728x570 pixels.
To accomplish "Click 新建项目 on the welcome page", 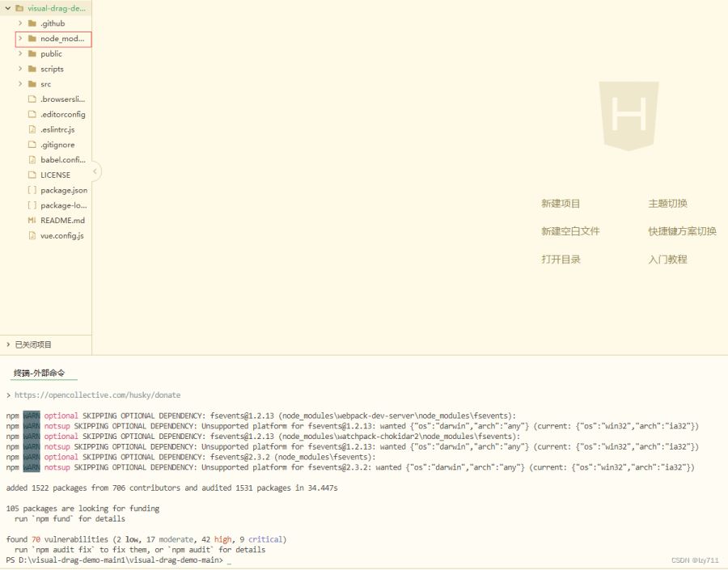I will [x=561, y=204].
